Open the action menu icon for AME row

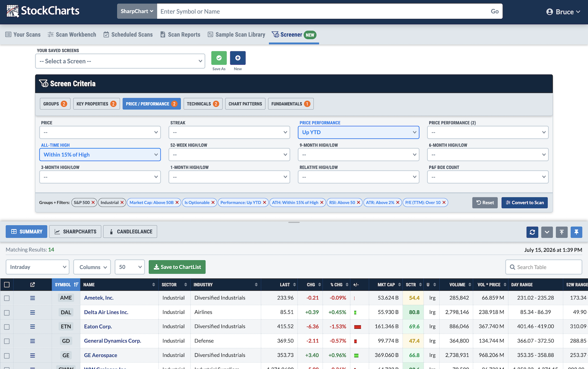point(33,298)
